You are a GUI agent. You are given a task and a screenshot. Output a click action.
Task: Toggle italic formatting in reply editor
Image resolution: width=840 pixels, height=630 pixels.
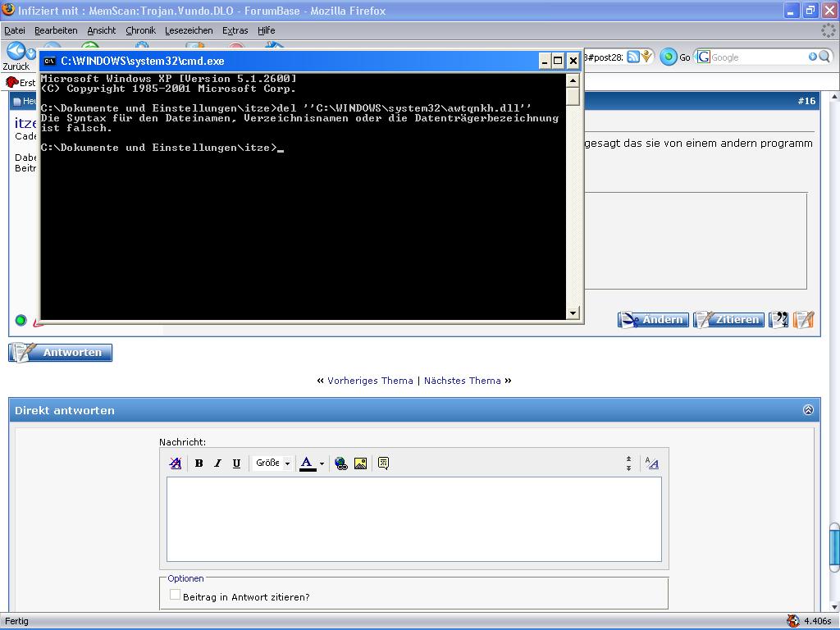(217, 463)
